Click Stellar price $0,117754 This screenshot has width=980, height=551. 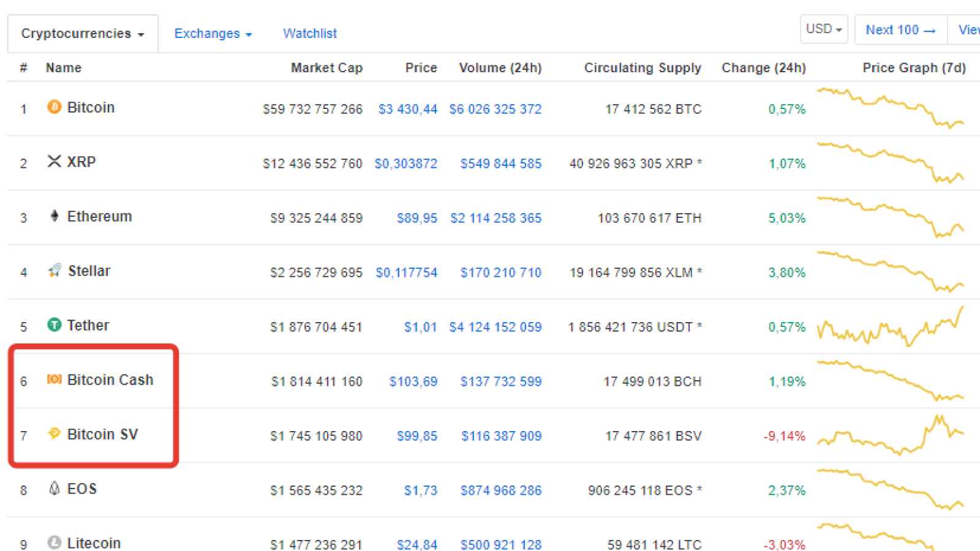pyautogui.click(x=407, y=273)
